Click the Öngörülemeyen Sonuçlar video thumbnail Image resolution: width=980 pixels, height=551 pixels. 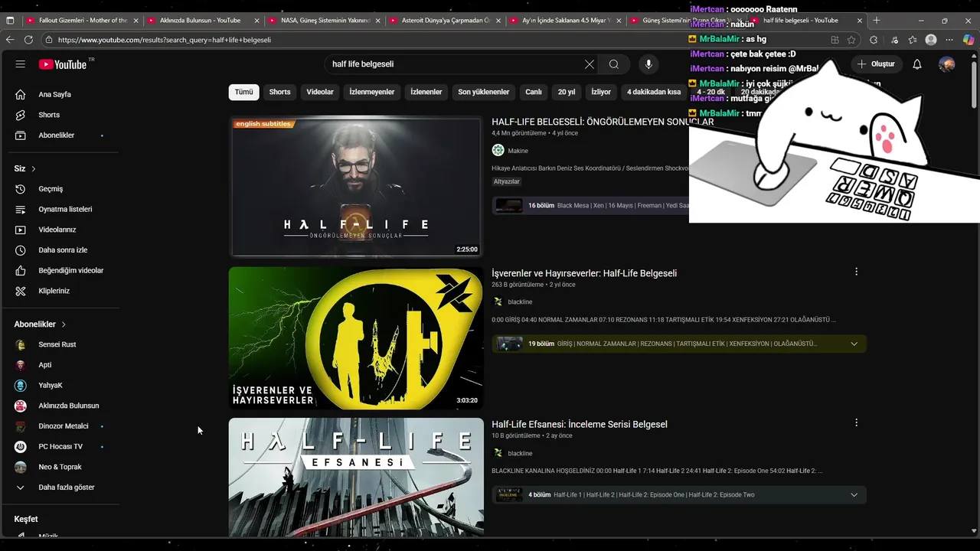(x=356, y=186)
